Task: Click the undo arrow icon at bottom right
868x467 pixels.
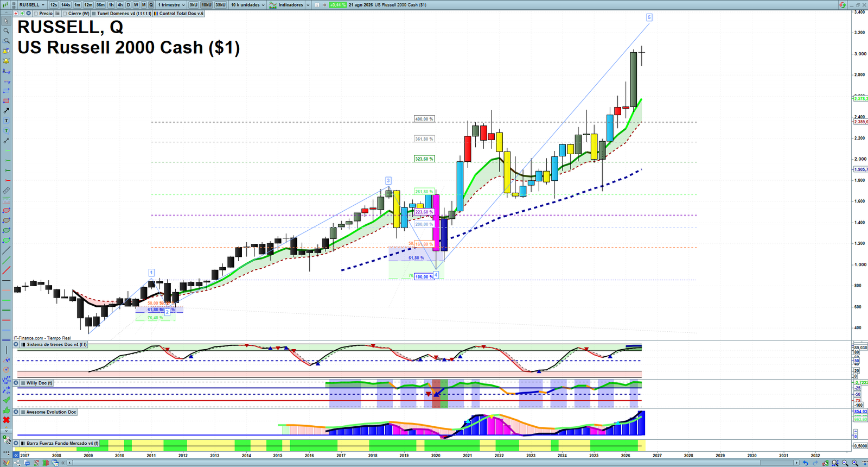Action: click(x=806, y=463)
